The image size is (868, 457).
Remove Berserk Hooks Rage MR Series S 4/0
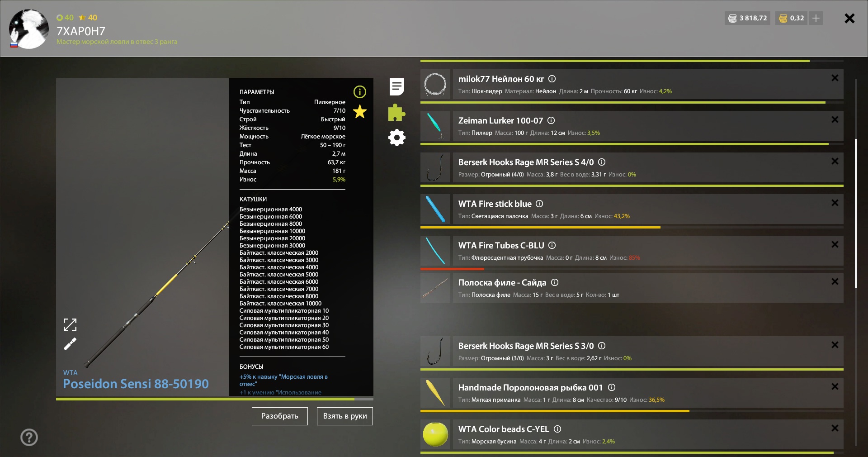click(835, 161)
